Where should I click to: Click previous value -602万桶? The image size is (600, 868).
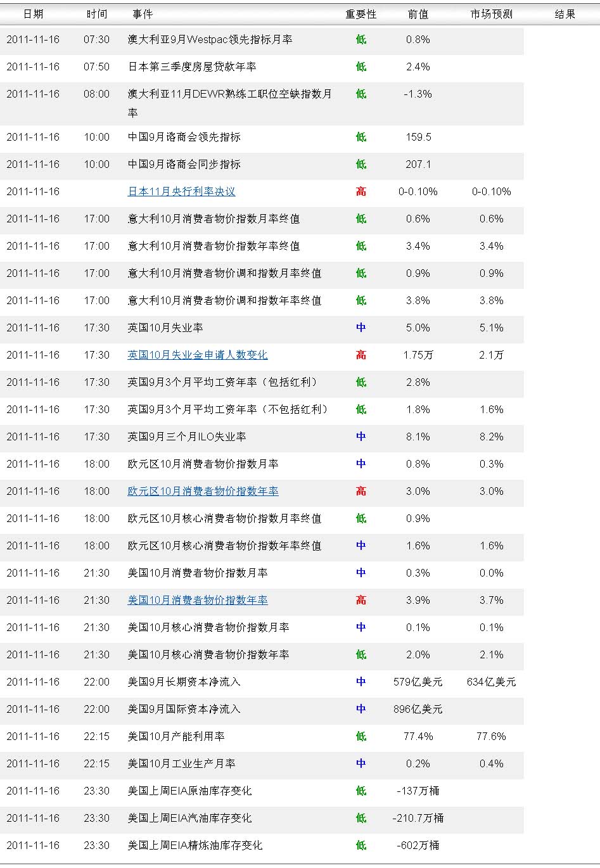[x=418, y=845]
